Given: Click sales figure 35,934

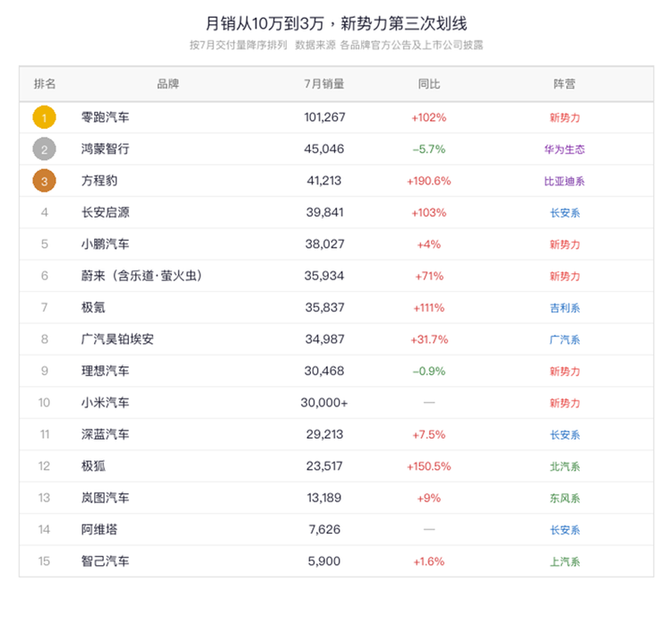Looking at the screenshot, I should click(324, 276).
